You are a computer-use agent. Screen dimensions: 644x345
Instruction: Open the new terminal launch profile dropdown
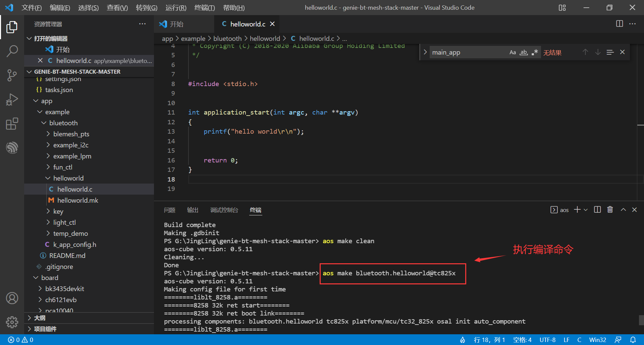pos(586,210)
